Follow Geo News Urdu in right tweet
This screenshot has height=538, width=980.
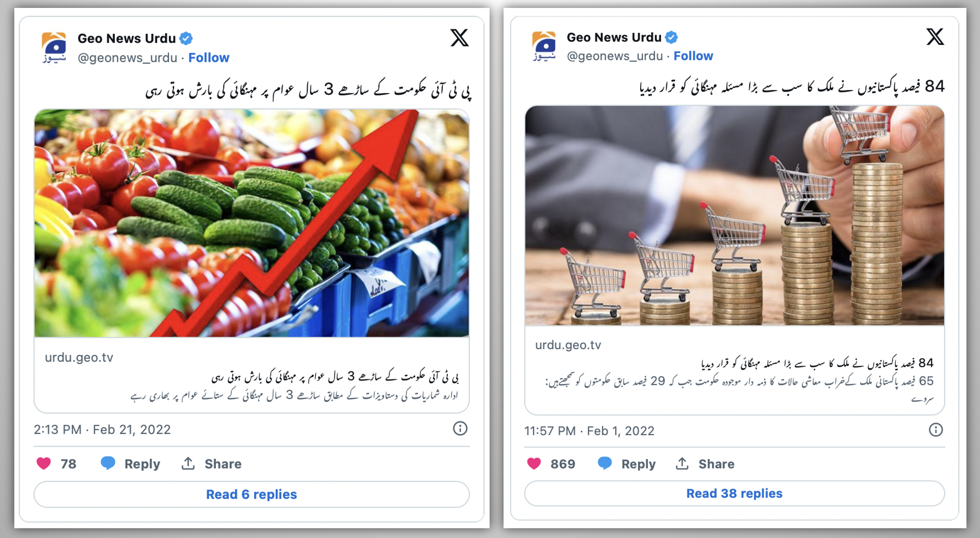point(693,56)
